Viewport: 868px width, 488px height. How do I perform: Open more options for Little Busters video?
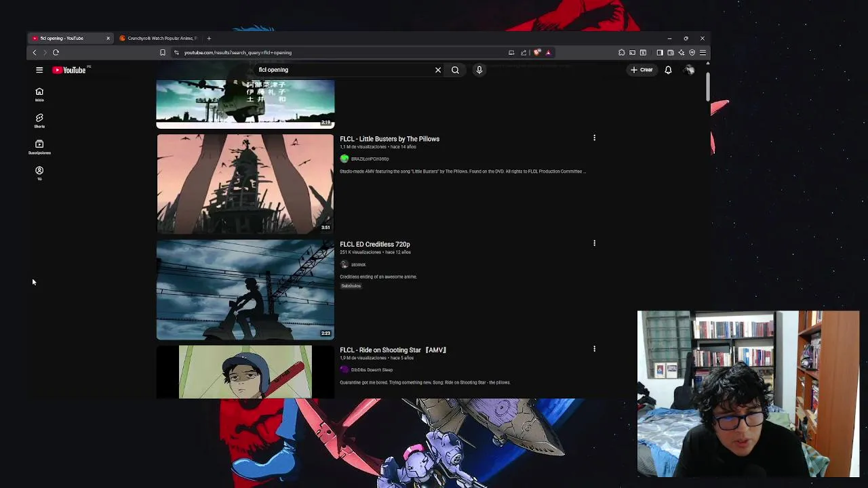[x=595, y=138]
